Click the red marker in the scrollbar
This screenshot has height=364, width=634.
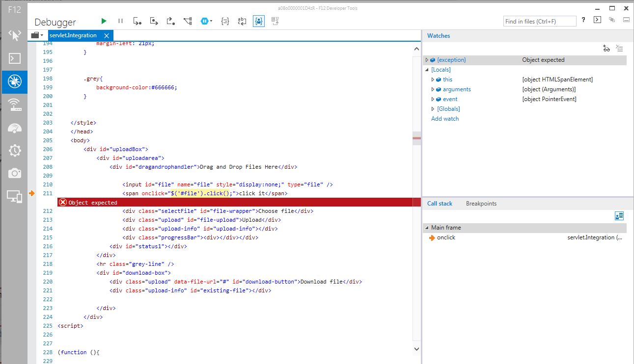(x=417, y=138)
